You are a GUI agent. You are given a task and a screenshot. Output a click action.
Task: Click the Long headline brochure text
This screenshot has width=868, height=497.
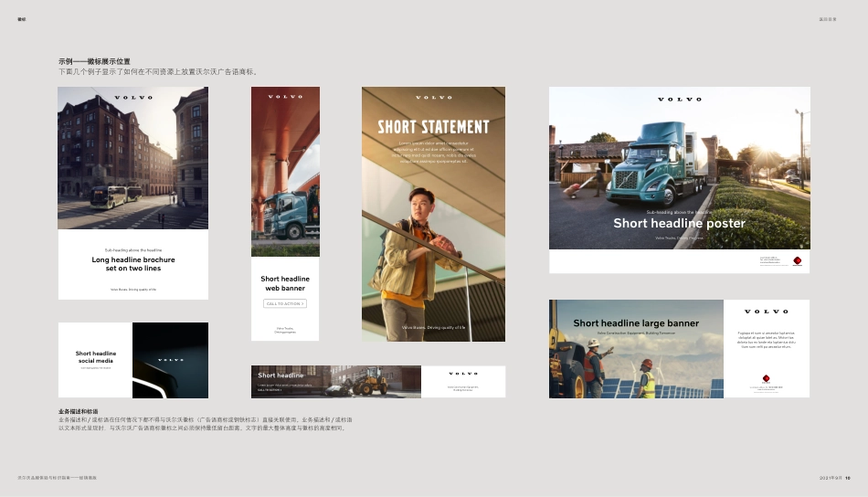click(133, 264)
